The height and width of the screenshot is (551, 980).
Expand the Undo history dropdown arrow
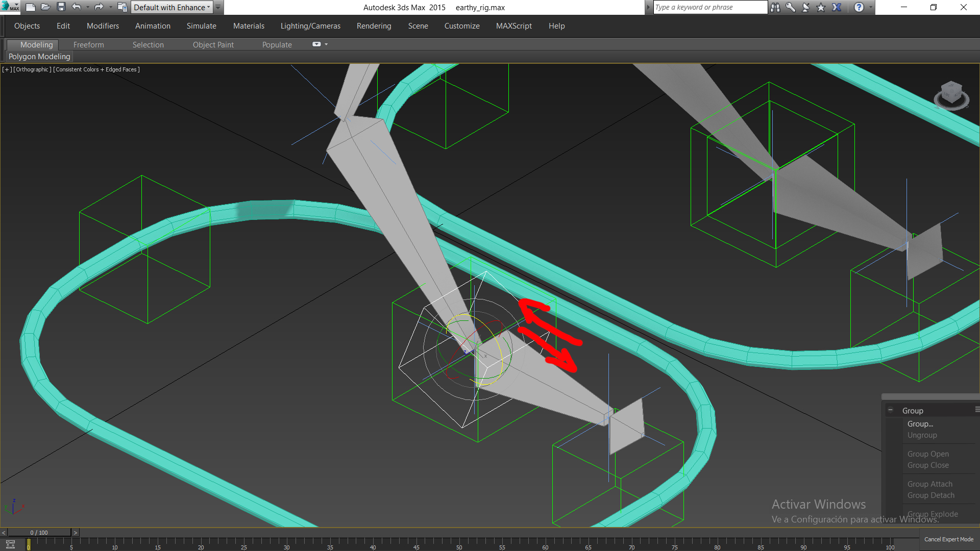point(88,7)
